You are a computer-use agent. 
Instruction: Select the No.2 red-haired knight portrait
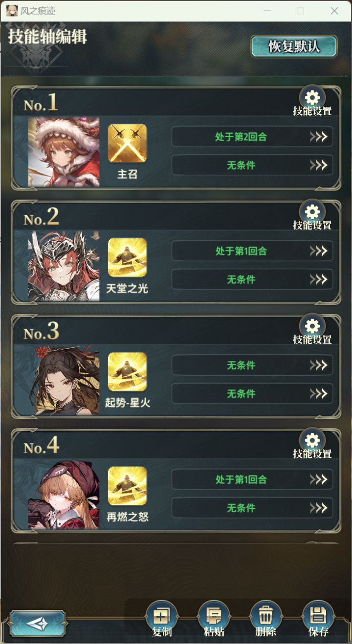pos(64,266)
